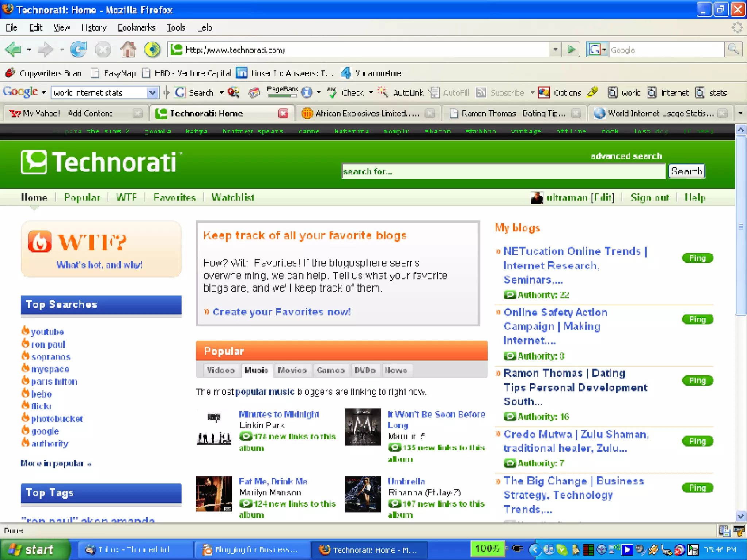
Task: Click the vertical scrollbar down arrow
Action: pyautogui.click(x=740, y=516)
